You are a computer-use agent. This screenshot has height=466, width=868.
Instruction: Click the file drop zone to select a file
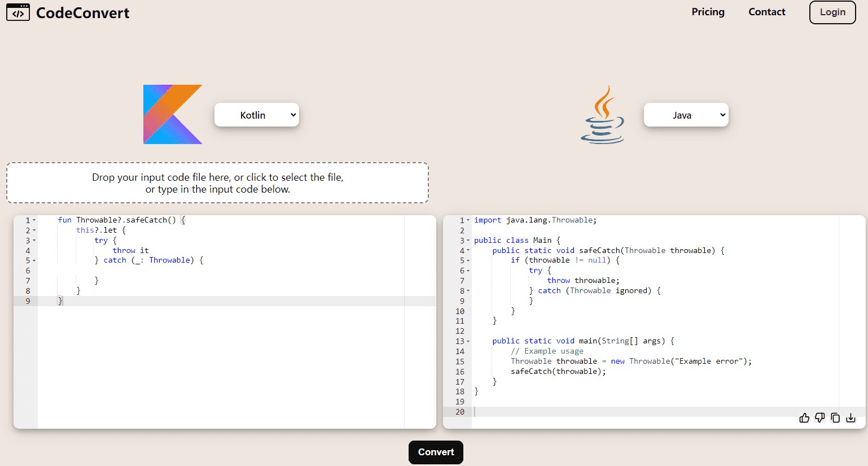pyautogui.click(x=217, y=183)
